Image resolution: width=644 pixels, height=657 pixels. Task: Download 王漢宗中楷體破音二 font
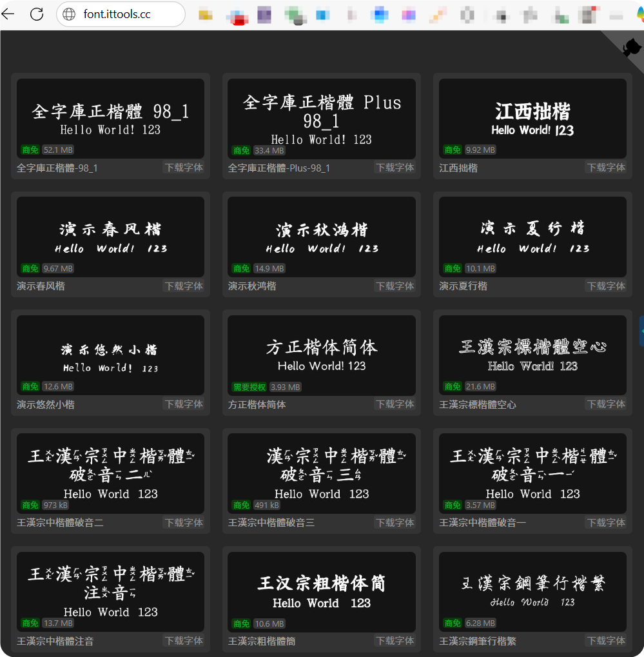(184, 523)
